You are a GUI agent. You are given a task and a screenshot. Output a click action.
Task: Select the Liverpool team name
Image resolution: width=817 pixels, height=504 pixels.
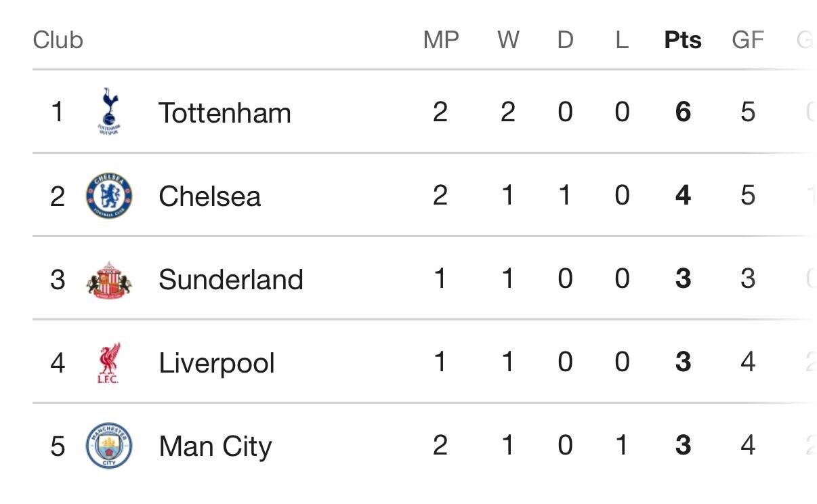coord(216,364)
